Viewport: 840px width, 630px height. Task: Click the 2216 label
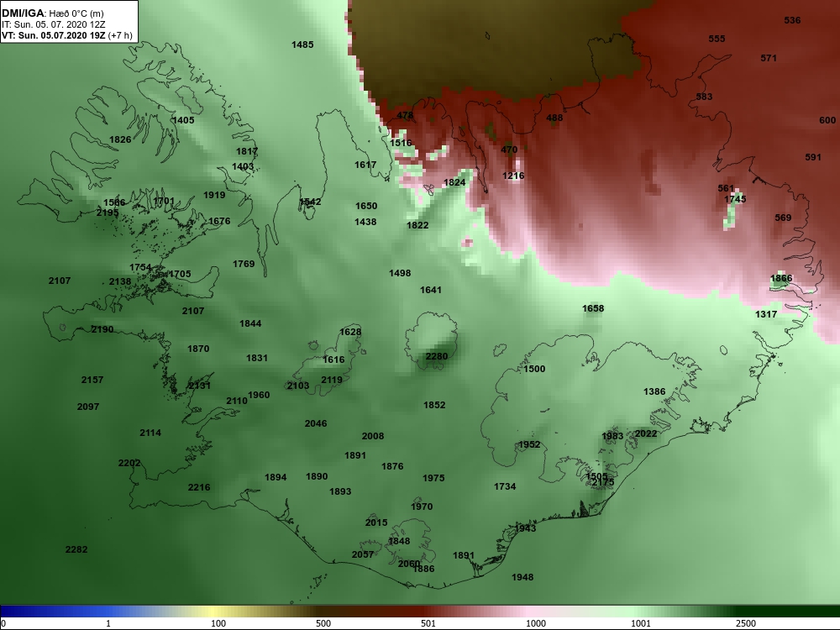tap(199, 487)
